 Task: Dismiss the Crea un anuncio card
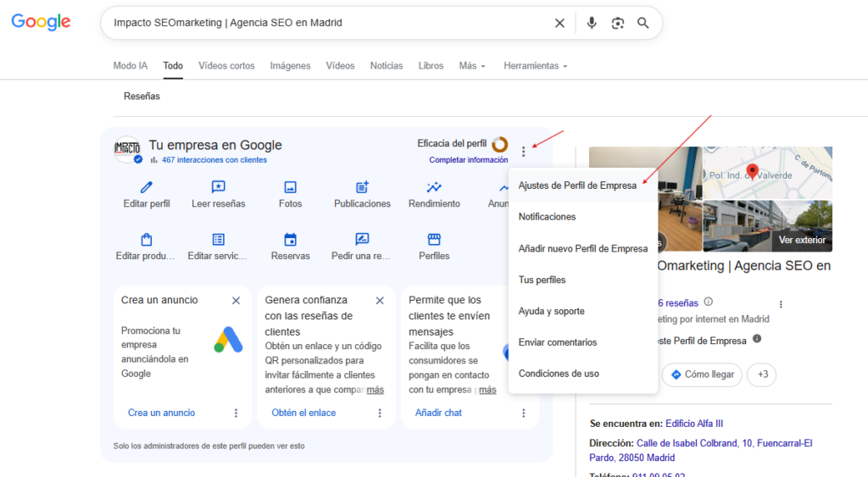pyautogui.click(x=236, y=301)
